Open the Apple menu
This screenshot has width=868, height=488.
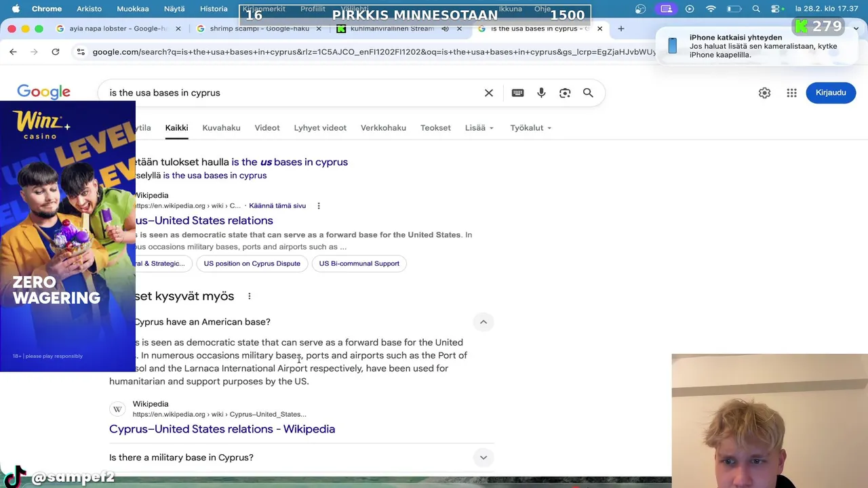pos(16,9)
